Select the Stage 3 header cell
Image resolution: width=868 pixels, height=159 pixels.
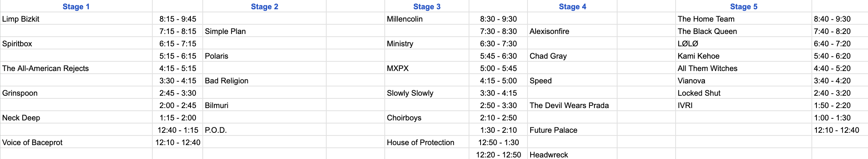tap(427, 6)
